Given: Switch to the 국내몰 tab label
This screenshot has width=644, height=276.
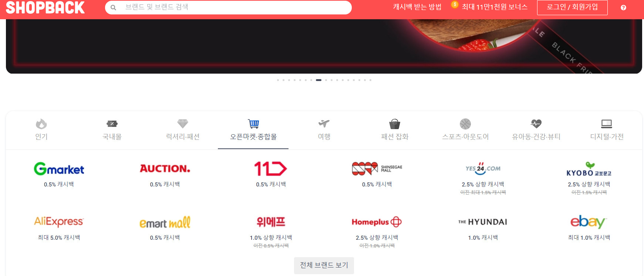Looking at the screenshot, I should [112, 137].
